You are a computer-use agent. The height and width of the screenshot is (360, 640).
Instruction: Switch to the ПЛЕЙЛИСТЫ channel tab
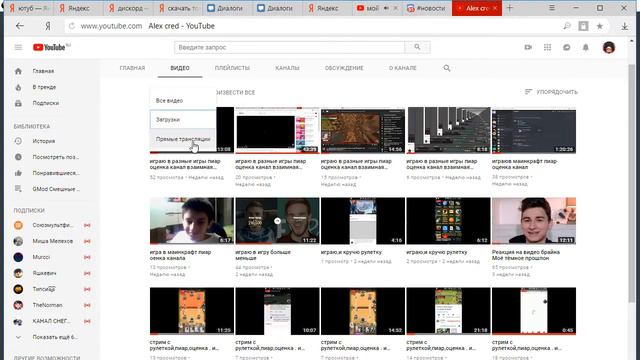pos(232,68)
